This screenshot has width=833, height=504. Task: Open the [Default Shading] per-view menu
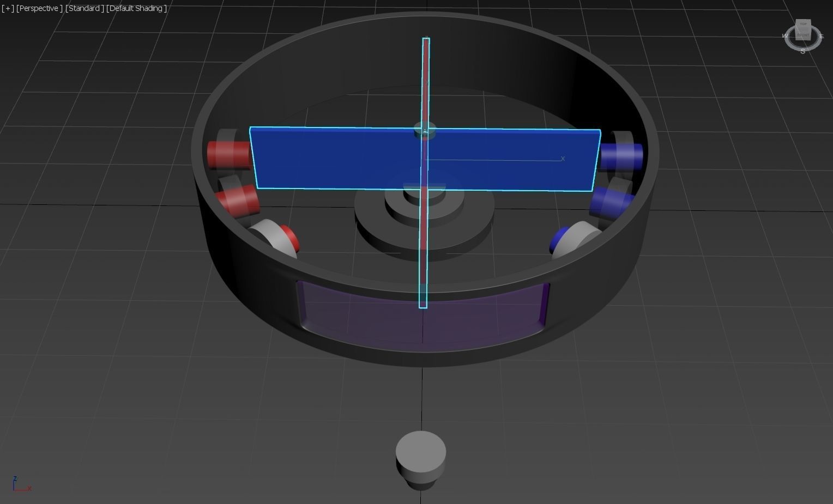tap(136, 8)
